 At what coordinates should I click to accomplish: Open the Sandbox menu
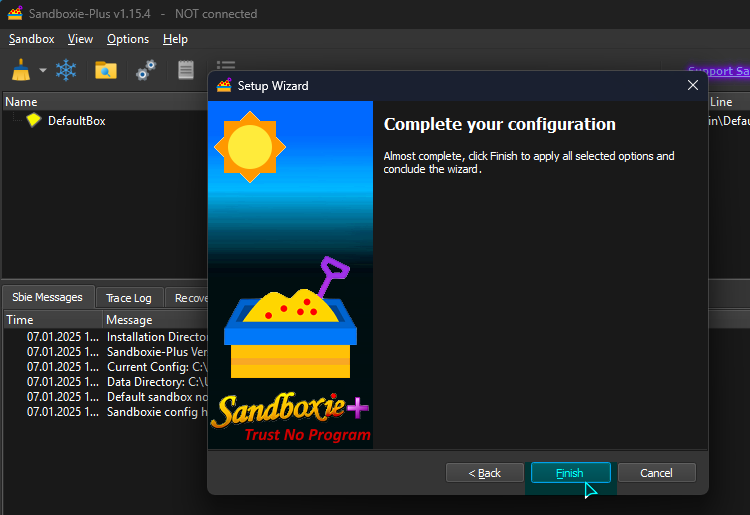click(x=32, y=39)
